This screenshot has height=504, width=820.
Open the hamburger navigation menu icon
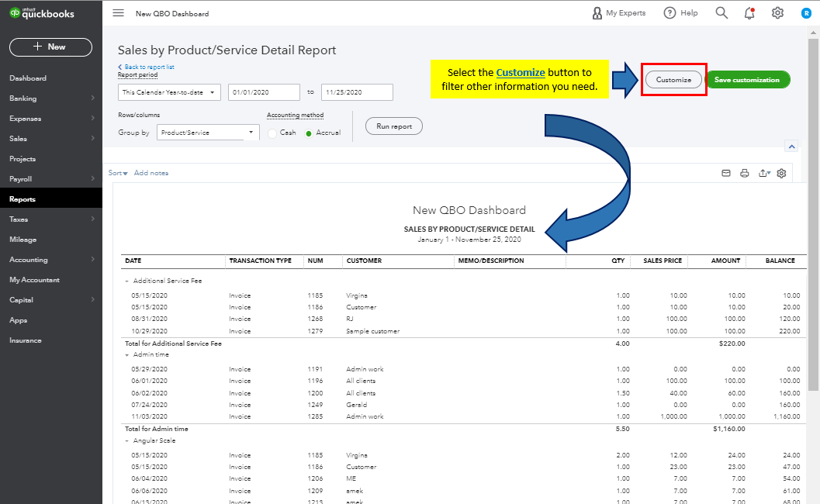coord(118,13)
